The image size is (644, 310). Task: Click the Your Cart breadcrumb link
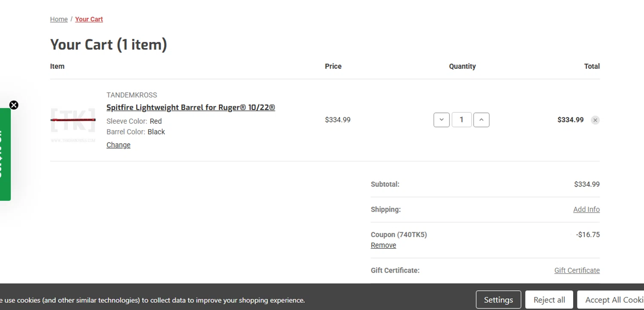tap(89, 19)
